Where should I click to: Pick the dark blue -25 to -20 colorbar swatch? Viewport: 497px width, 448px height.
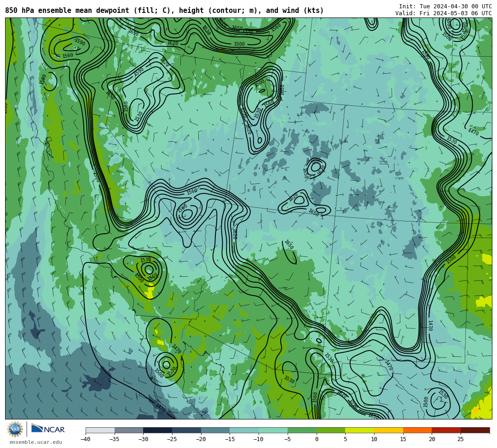coord(187,430)
